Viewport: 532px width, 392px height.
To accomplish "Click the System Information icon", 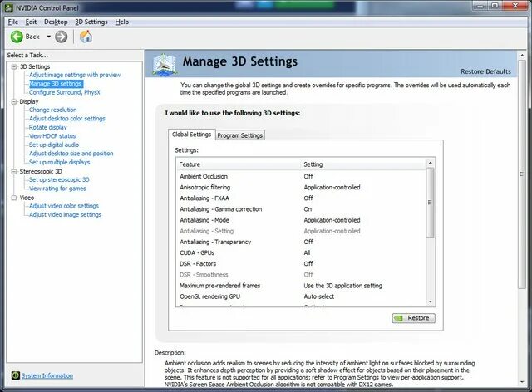I will pyautogui.click(x=16, y=375).
